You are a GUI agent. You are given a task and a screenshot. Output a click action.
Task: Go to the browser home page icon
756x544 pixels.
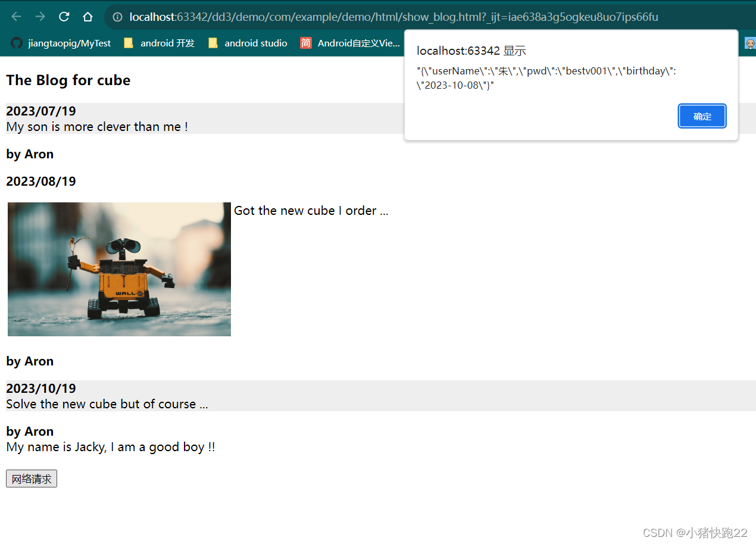tap(88, 17)
